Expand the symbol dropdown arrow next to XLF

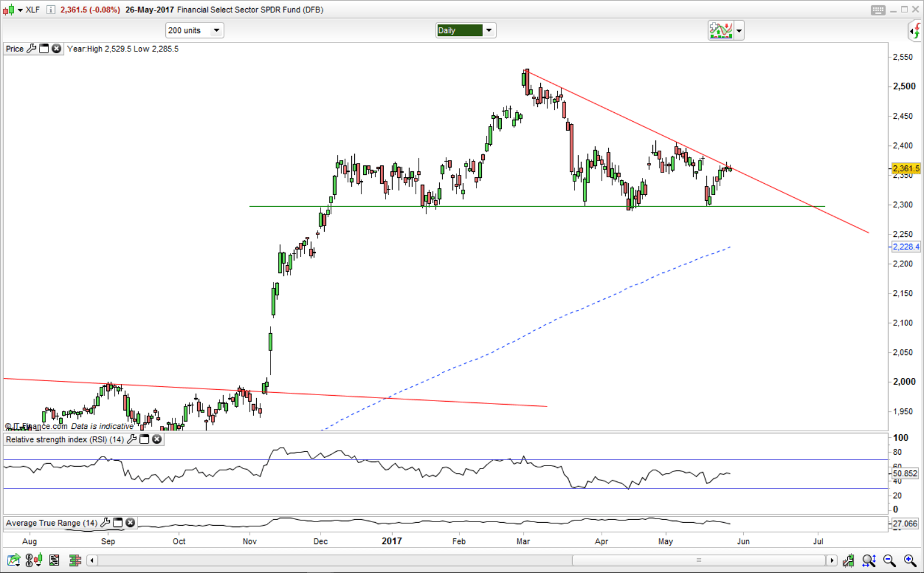(x=20, y=9)
